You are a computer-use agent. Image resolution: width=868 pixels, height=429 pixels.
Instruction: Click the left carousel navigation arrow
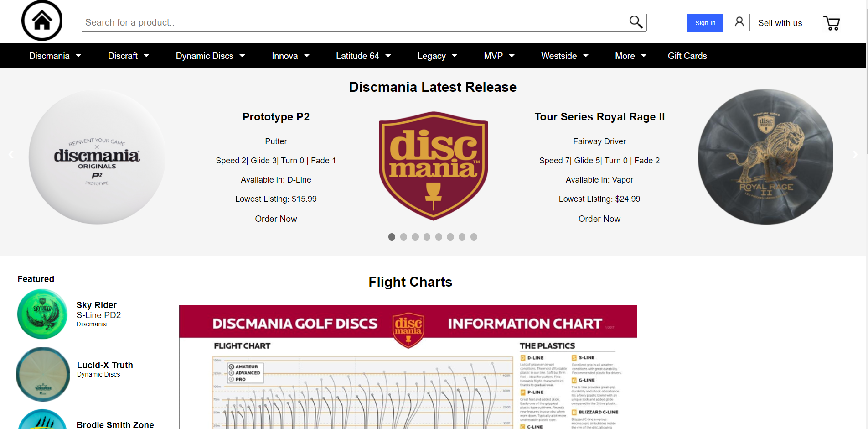11,154
